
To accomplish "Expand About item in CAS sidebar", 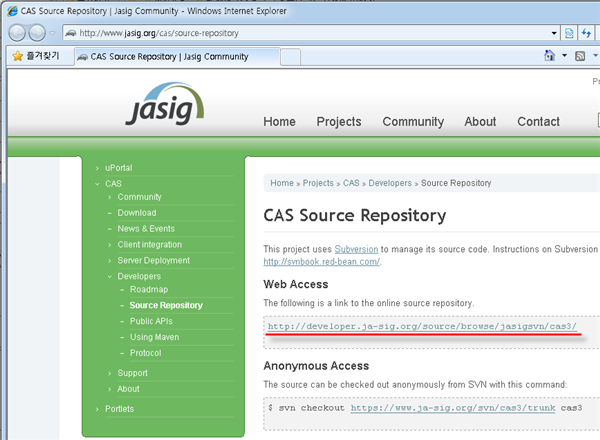I will [128, 389].
